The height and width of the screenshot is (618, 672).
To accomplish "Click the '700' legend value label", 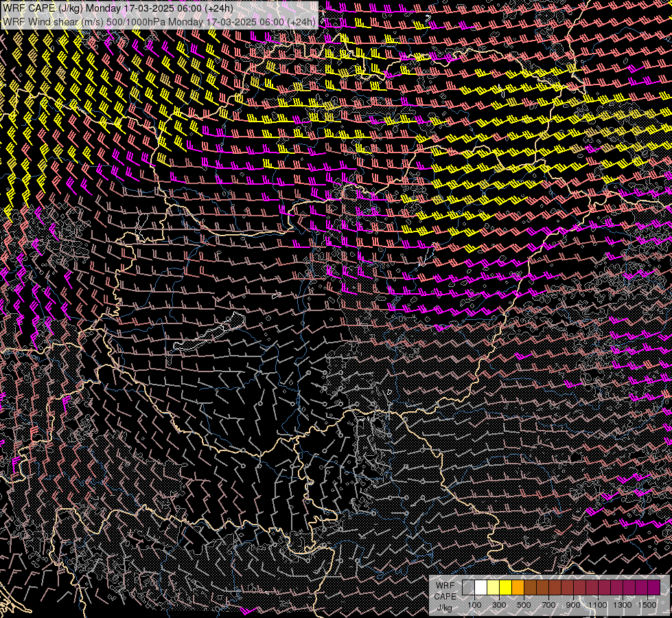I will tap(548, 605).
